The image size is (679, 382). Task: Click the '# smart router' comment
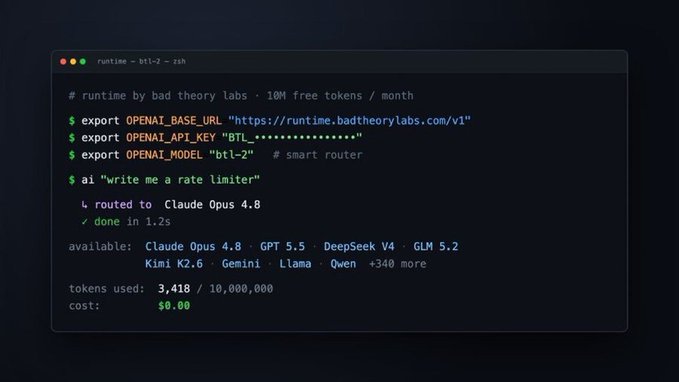click(317, 155)
